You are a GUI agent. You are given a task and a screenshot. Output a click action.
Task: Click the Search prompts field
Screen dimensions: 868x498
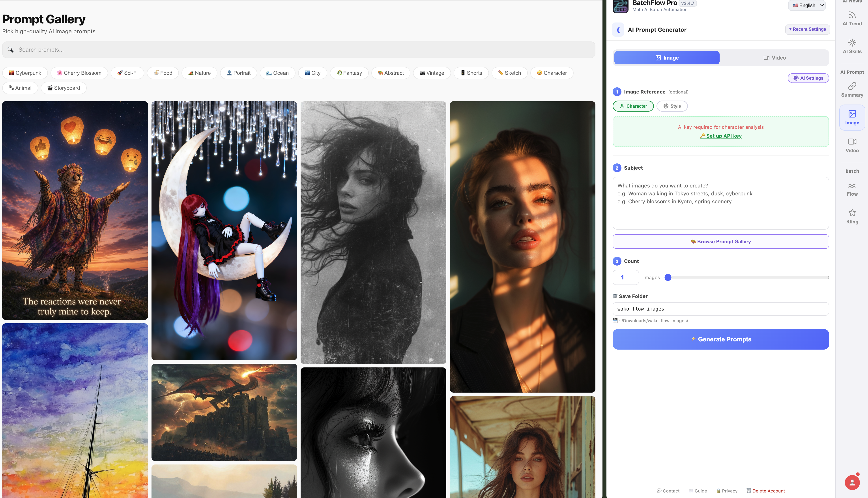299,50
